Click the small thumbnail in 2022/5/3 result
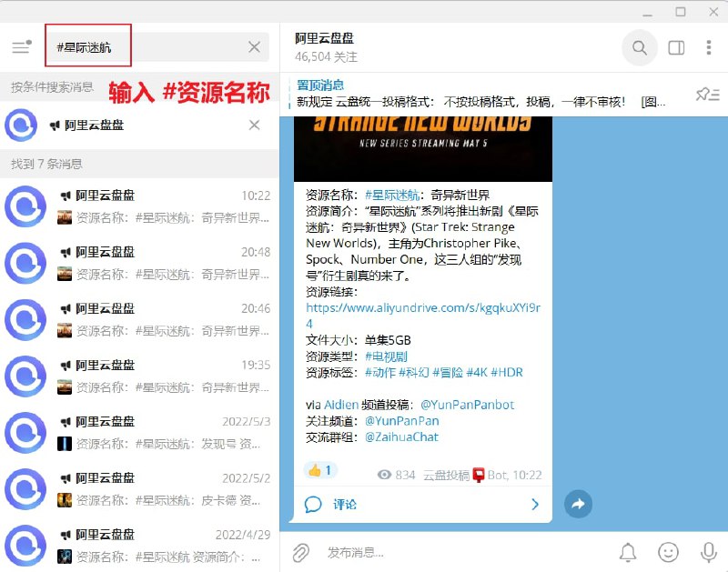This screenshot has height=572, width=728. click(65, 444)
